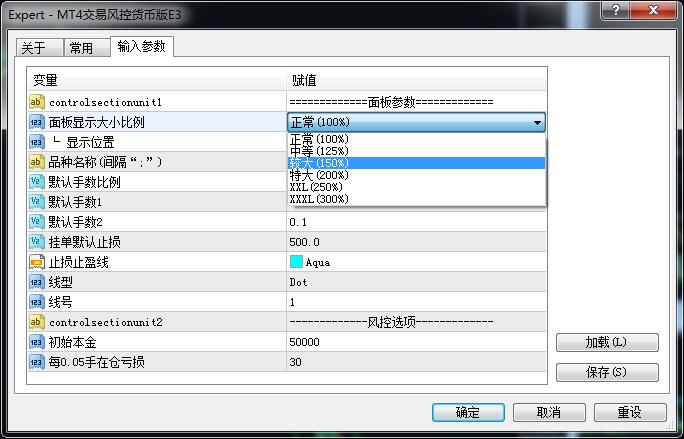Open the 面板显示大小比例 dropdown arrow
The image size is (684, 439).
[x=537, y=123]
